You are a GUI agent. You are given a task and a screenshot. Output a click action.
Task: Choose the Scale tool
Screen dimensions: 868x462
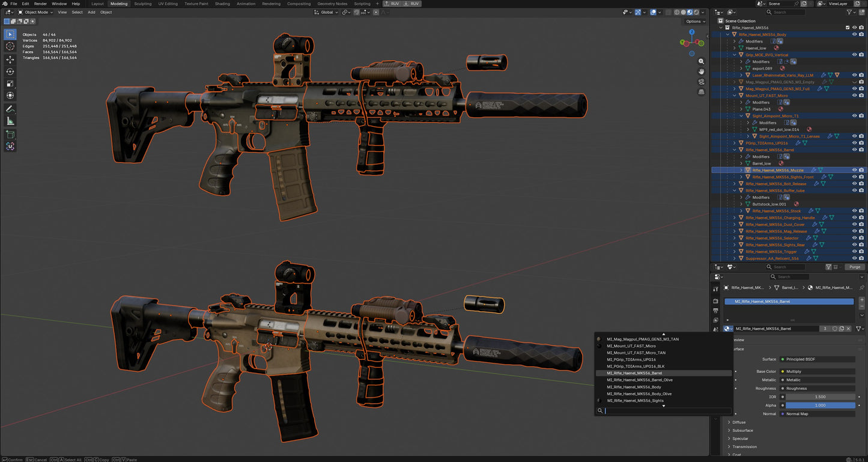coord(10,84)
